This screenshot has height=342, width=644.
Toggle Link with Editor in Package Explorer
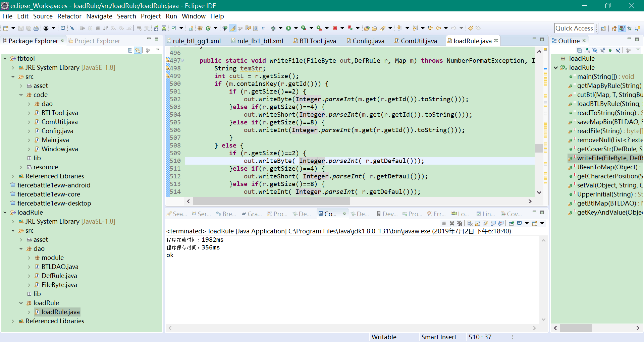[138, 50]
